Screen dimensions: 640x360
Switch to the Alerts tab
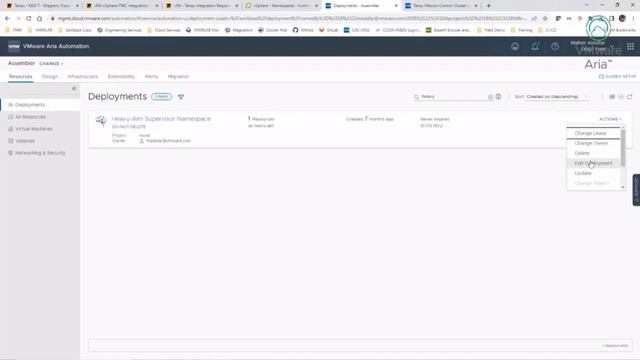click(151, 76)
